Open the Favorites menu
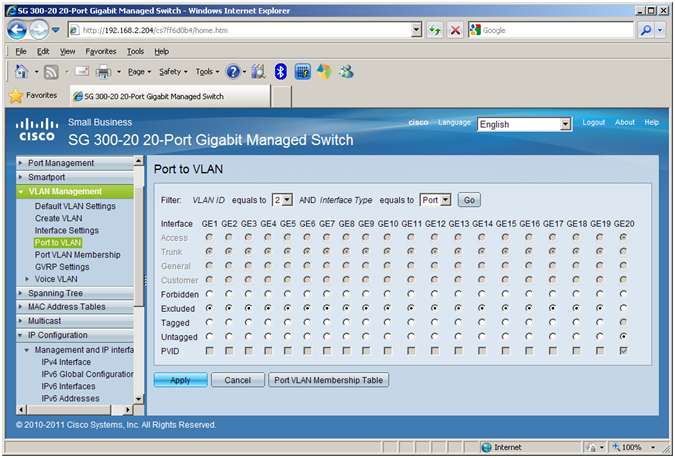 point(101,51)
